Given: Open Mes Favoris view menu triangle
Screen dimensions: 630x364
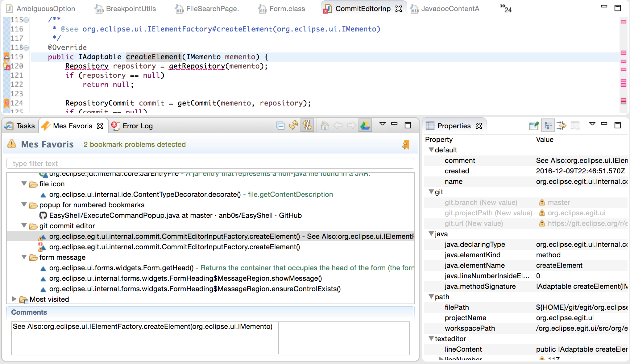Looking at the screenshot, I should 382,124.
